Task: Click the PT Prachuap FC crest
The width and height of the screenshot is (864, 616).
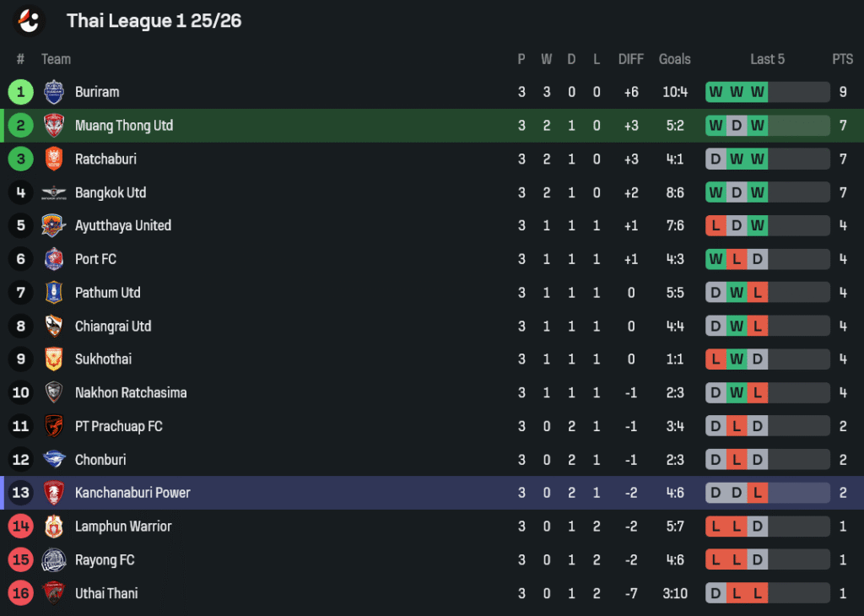Action: coord(54,426)
